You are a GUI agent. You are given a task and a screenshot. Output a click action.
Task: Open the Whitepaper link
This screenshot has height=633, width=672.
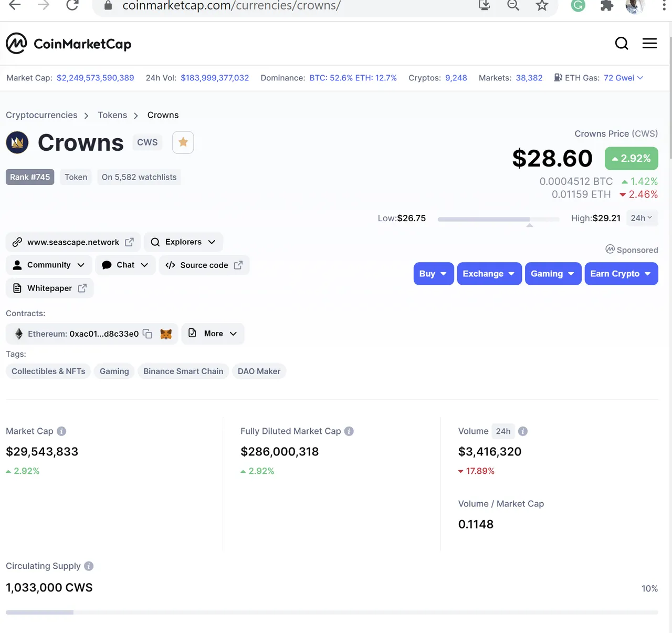pos(49,288)
